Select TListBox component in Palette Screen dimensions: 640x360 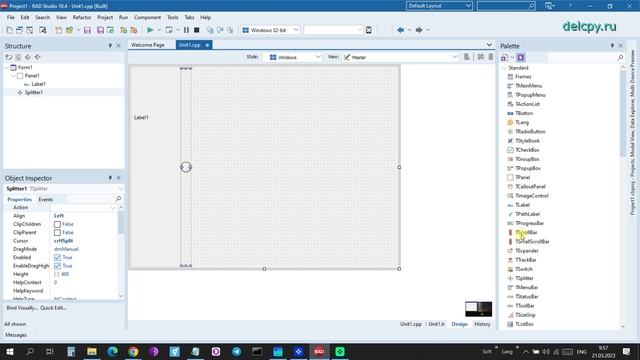tap(524, 324)
